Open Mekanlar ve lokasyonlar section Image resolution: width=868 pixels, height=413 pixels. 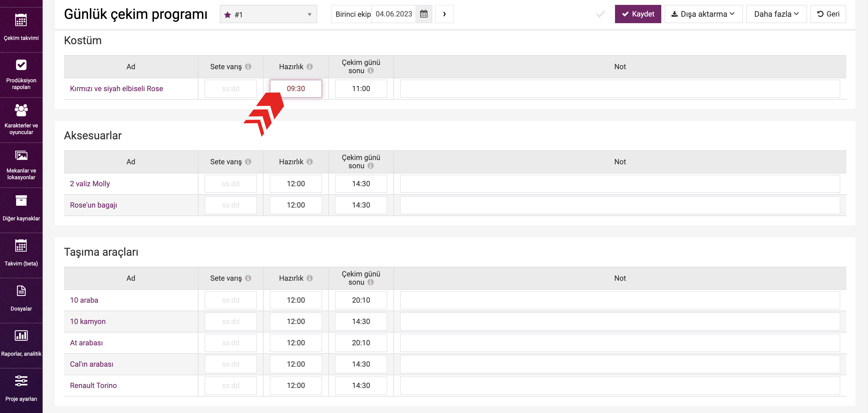(21, 165)
